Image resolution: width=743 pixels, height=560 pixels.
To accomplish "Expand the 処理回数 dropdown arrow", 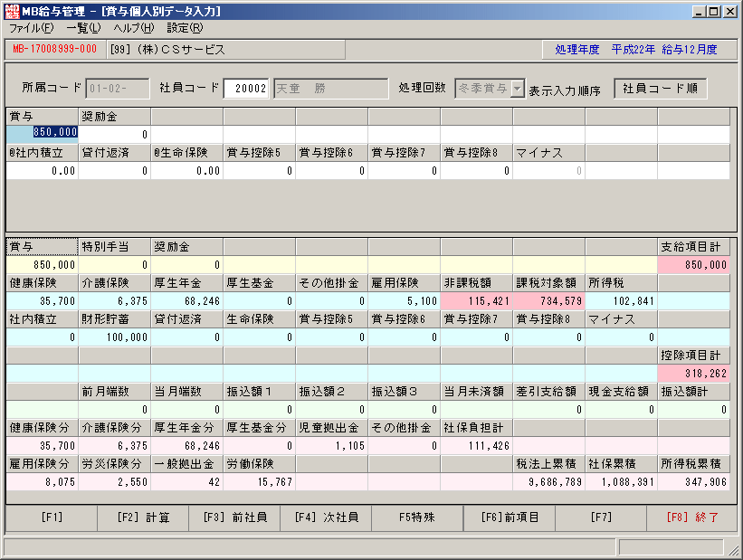I will (518, 89).
